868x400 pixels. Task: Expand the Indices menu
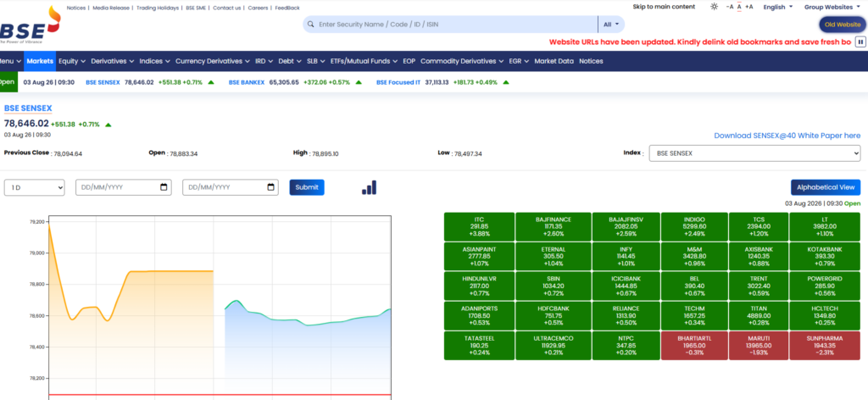tap(154, 61)
